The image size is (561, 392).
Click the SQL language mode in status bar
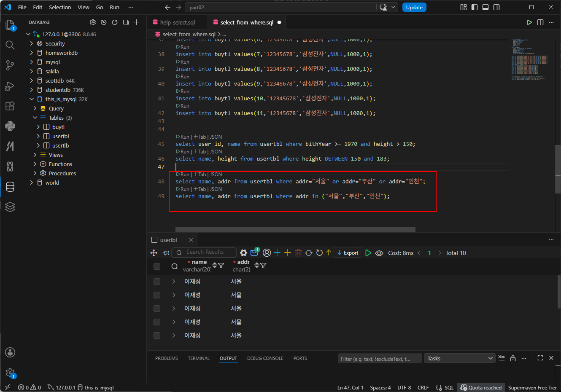pyautogui.click(x=449, y=387)
